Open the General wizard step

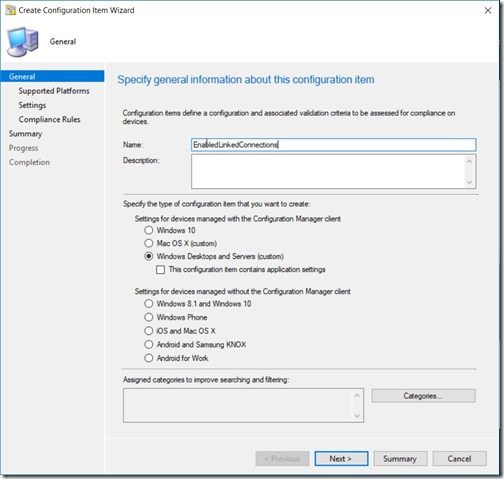[x=52, y=76]
